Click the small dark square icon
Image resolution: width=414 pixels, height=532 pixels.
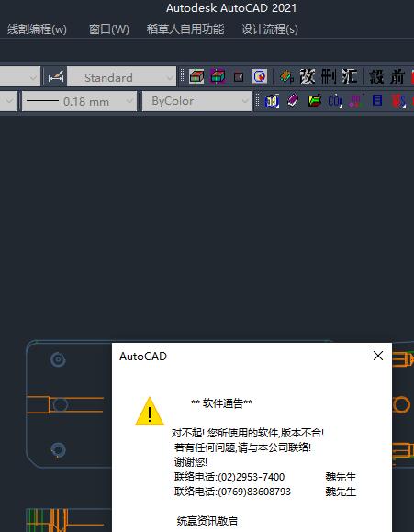239,77
